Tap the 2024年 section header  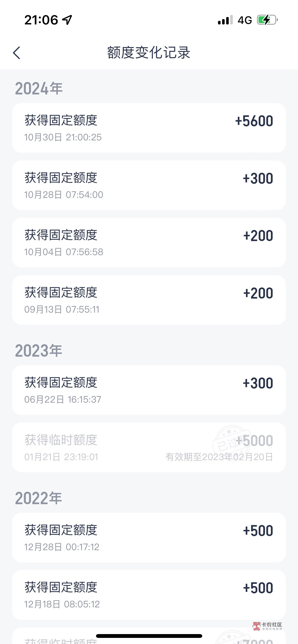[39, 89]
